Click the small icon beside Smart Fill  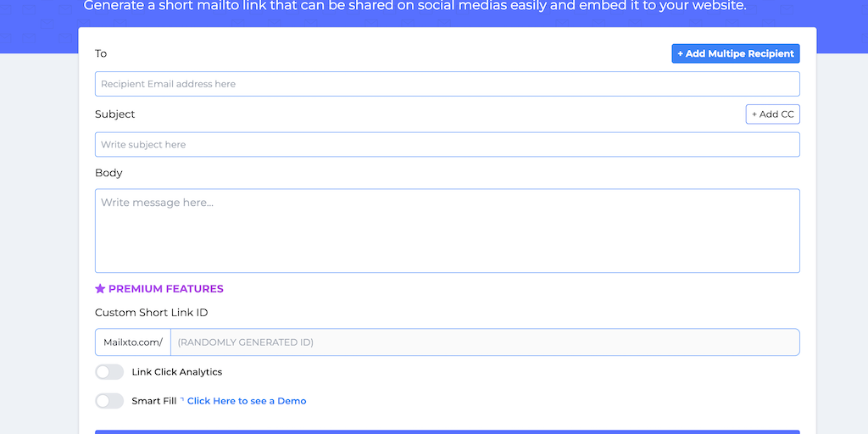point(182,399)
